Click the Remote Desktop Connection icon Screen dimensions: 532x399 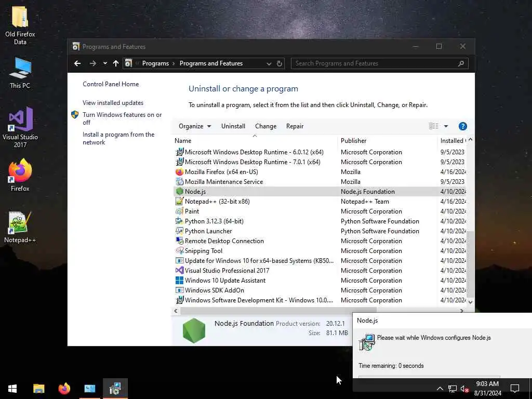coord(179,241)
